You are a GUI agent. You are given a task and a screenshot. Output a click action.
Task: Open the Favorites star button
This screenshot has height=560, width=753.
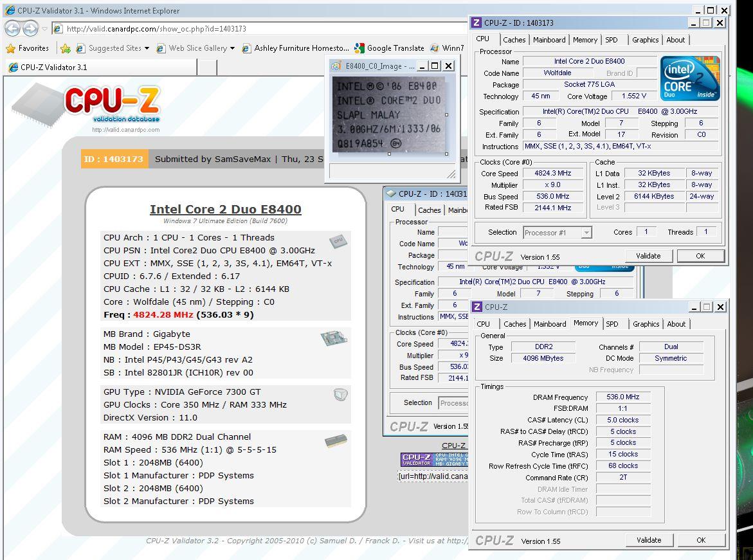click(28, 48)
